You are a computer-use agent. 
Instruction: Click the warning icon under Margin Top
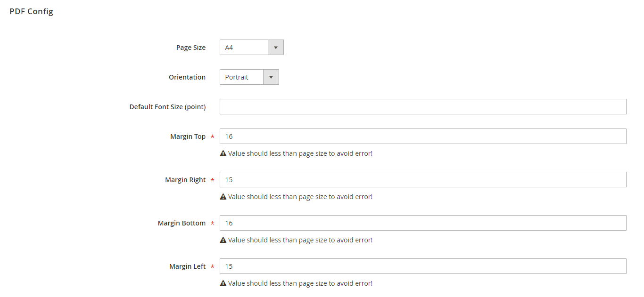click(x=223, y=153)
